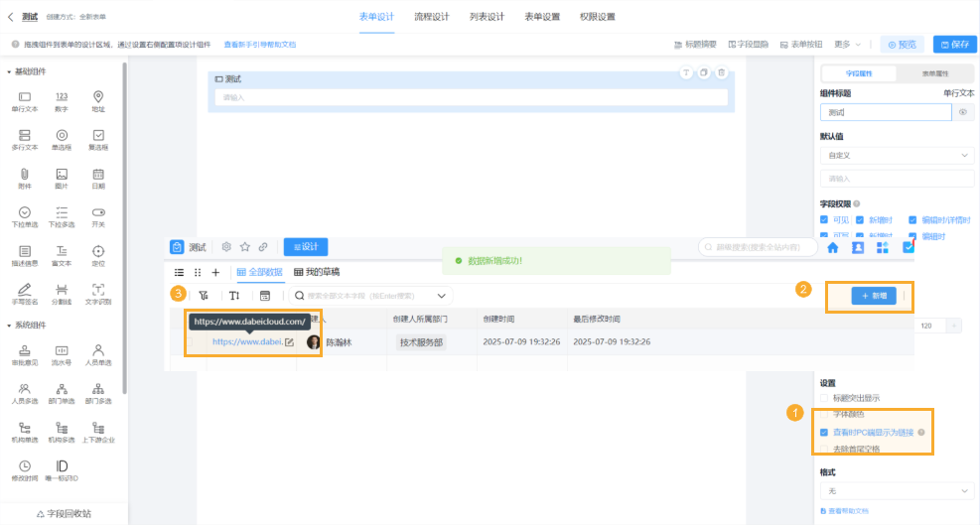Expand the 更多 menu in top toolbar
This screenshot has width=980, height=525.
click(x=847, y=45)
